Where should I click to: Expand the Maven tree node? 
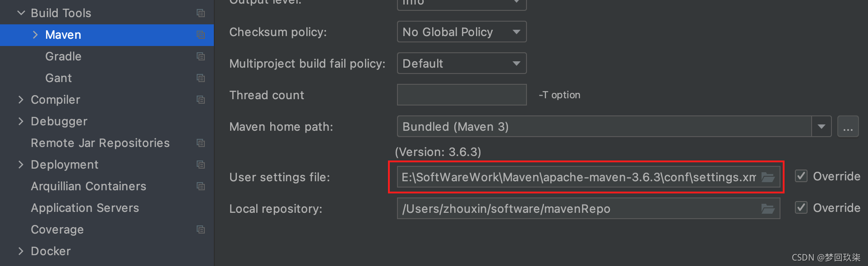pos(35,35)
